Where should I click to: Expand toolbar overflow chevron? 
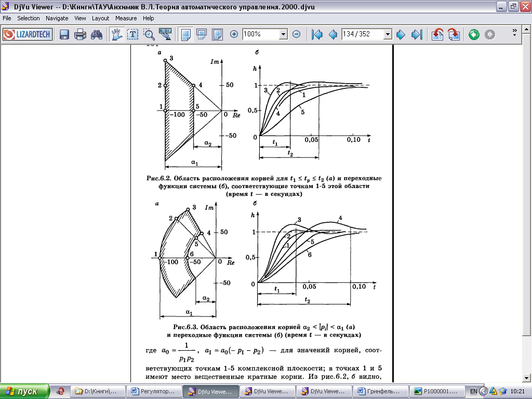point(514,33)
